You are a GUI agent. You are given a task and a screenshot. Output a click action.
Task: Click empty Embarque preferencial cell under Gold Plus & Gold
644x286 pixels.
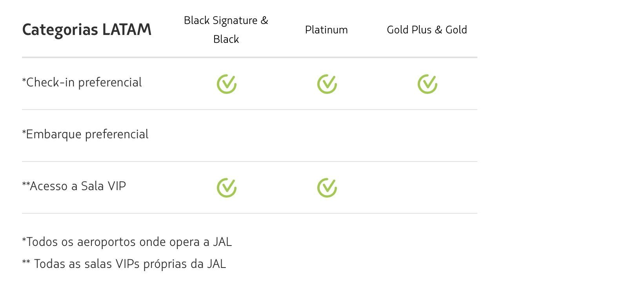tap(427, 136)
